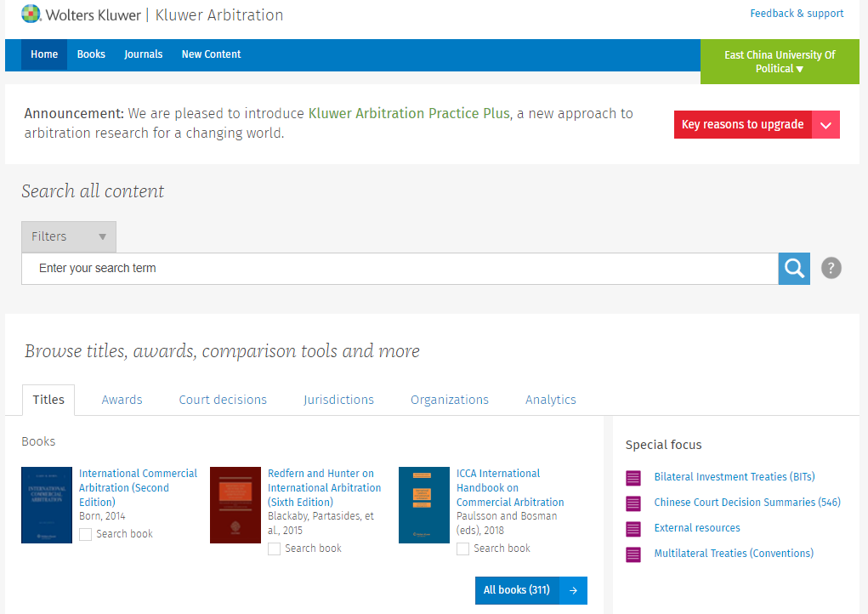Viewport: 868px width, 614px height.
Task: Open the Journals nav item
Action: pyautogui.click(x=144, y=54)
